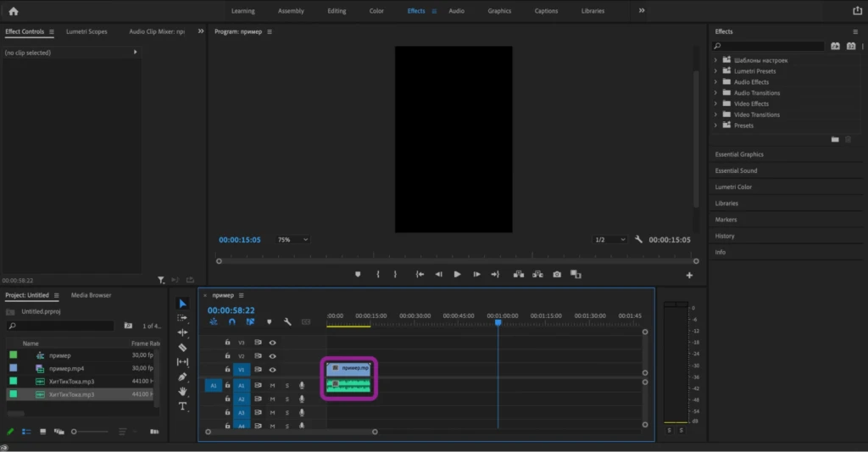Open the Lumetri Color panel

tap(733, 187)
